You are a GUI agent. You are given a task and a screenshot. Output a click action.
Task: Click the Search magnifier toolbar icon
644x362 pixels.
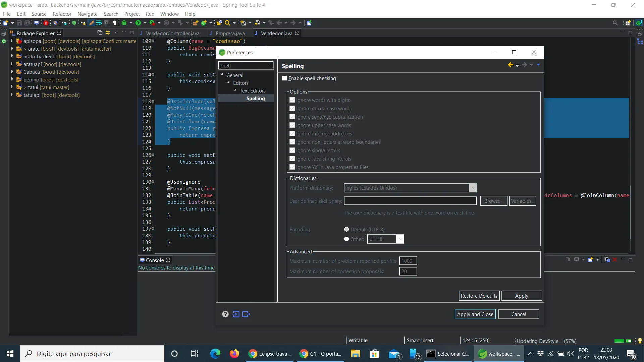pos(227,23)
